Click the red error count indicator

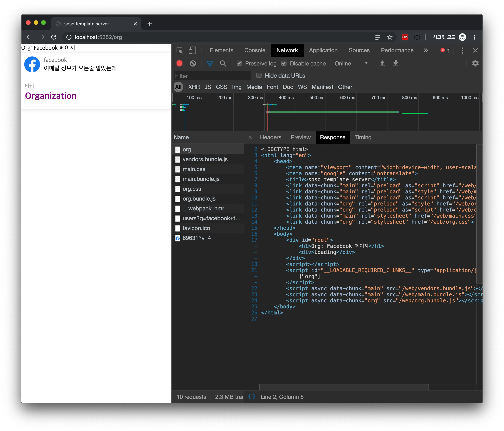[445, 50]
